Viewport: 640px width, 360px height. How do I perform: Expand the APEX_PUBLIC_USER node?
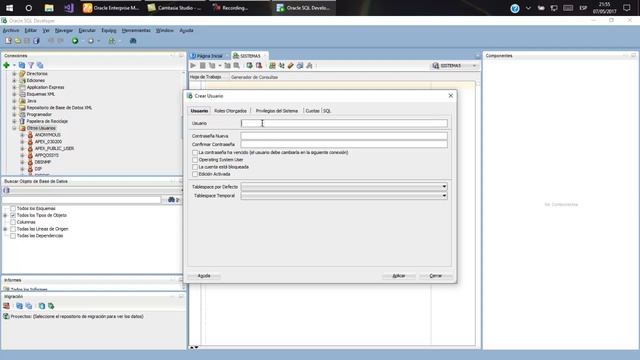[22, 149]
